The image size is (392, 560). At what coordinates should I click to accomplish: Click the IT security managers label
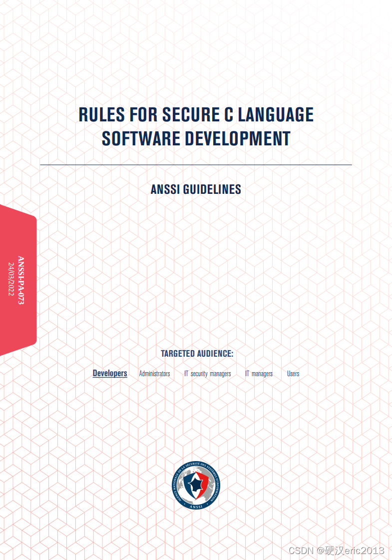tap(207, 374)
